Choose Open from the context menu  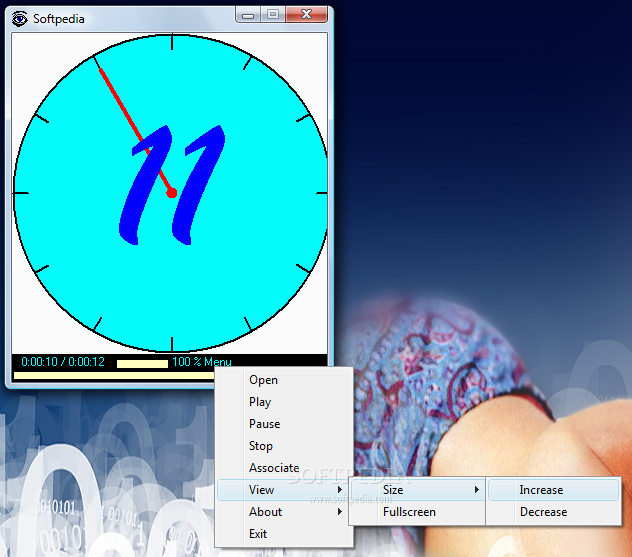click(x=284, y=380)
